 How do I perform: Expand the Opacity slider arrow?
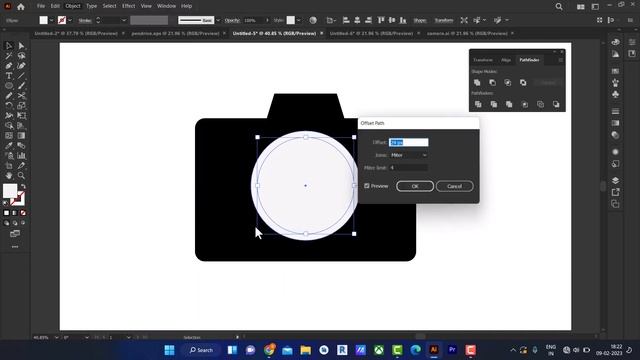tap(267, 20)
